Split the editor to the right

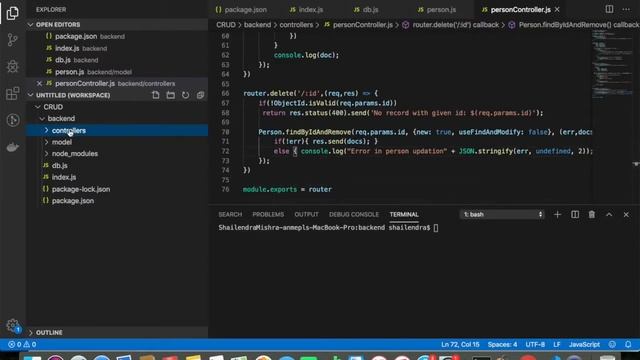tap(609, 9)
